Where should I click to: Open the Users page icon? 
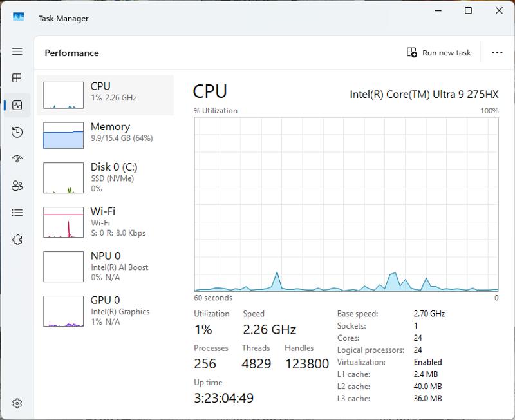(x=17, y=186)
